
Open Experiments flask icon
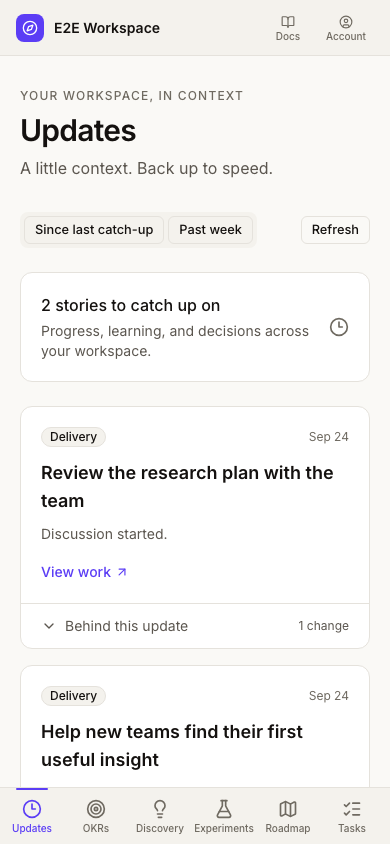click(224, 808)
